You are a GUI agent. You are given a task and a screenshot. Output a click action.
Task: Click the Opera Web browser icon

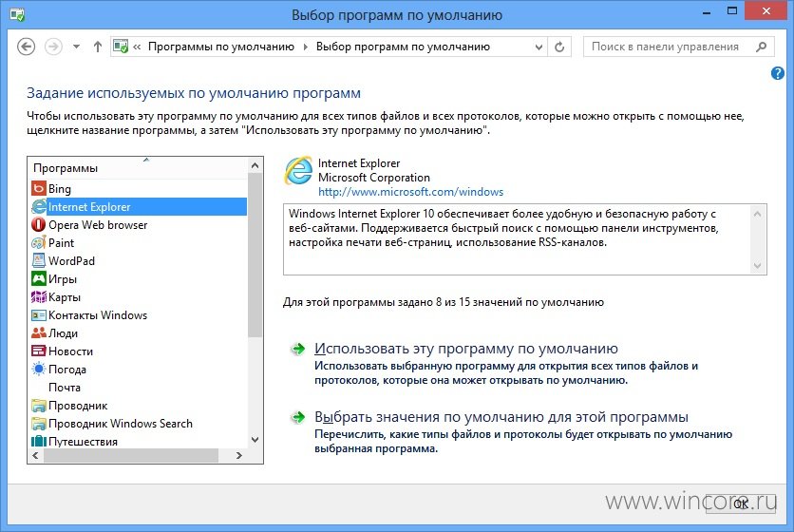tap(39, 224)
